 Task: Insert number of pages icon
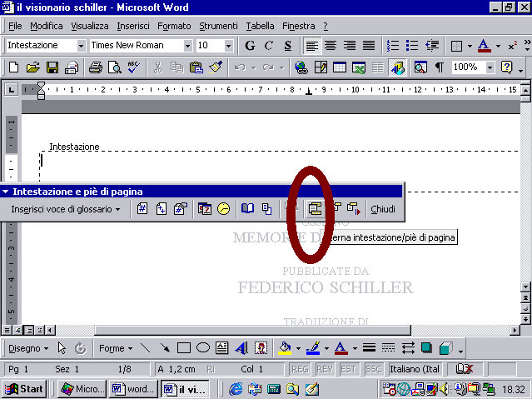(162, 208)
